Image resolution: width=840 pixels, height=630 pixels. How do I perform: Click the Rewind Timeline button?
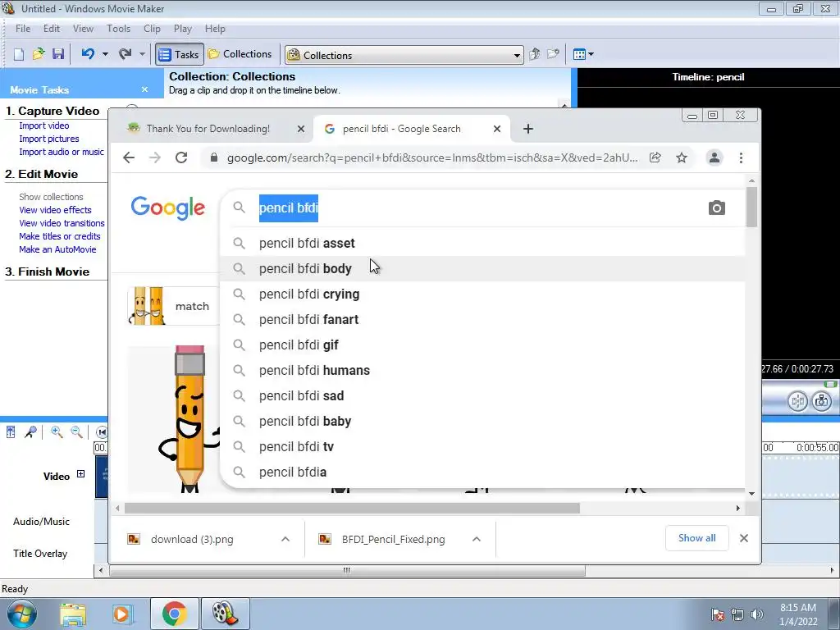click(x=102, y=431)
